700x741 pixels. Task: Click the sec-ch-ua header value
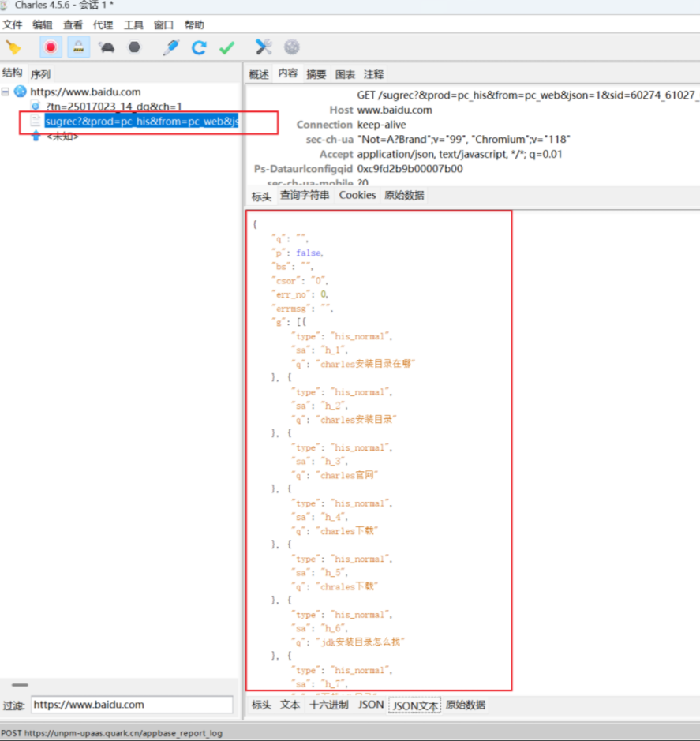click(x=464, y=140)
